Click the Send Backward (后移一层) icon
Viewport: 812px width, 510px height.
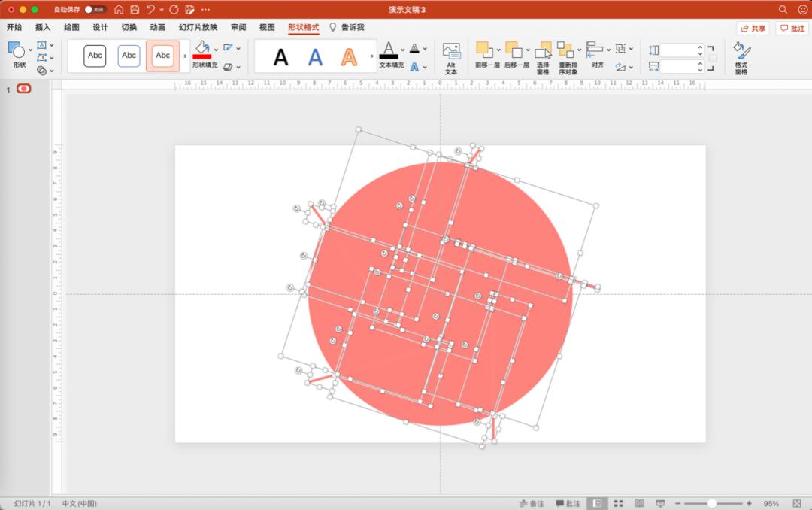[514, 51]
